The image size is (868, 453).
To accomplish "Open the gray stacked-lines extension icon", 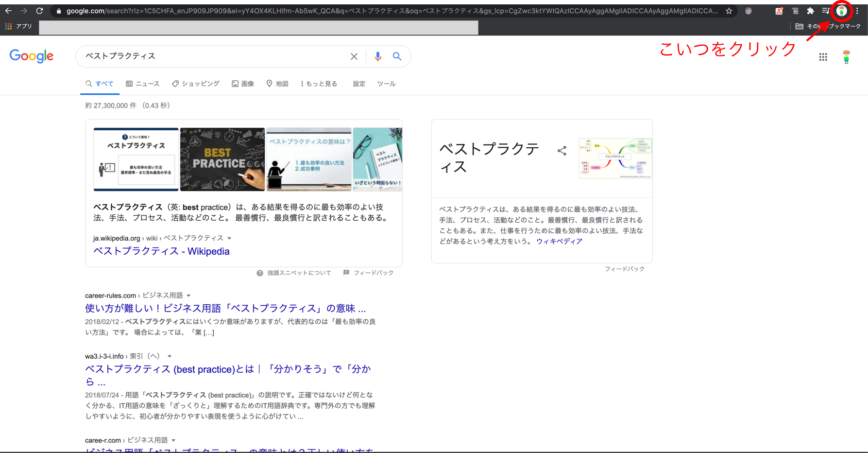I will click(795, 11).
